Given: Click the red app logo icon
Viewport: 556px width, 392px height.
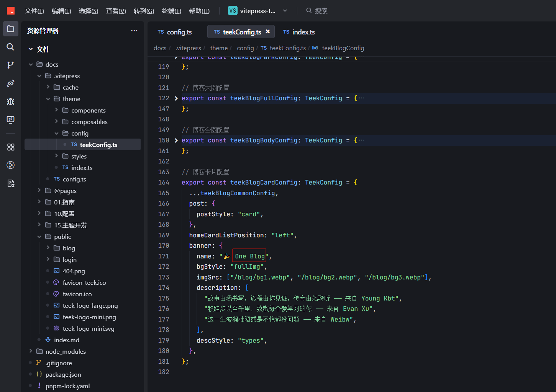Looking at the screenshot, I should [11, 11].
